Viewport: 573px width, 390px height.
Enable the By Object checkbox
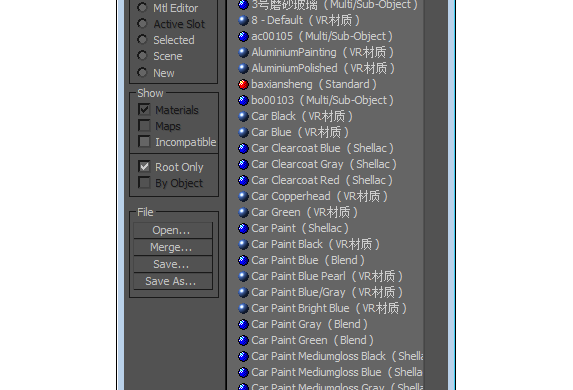[144, 182]
